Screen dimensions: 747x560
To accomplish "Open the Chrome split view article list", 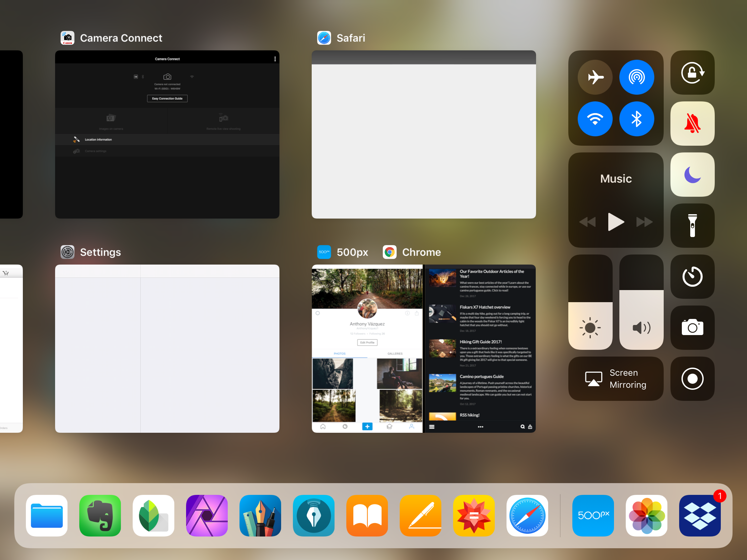I will coord(480,349).
